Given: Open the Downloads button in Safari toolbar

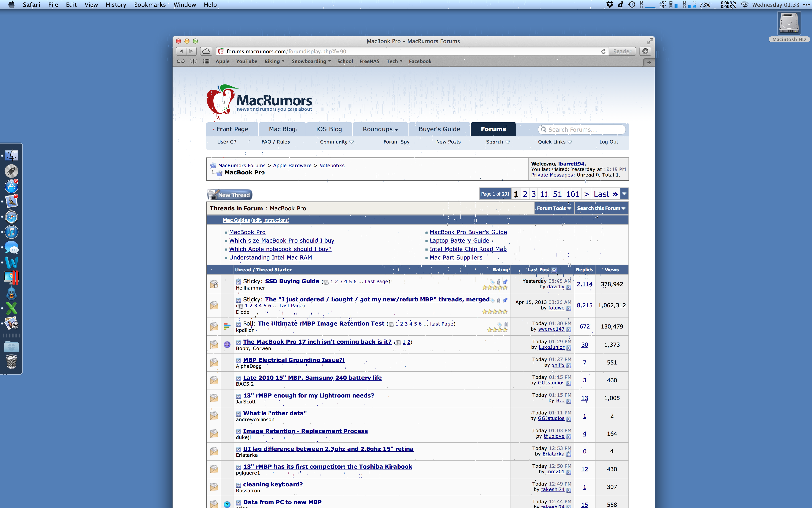Looking at the screenshot, I should pos(645,51).
